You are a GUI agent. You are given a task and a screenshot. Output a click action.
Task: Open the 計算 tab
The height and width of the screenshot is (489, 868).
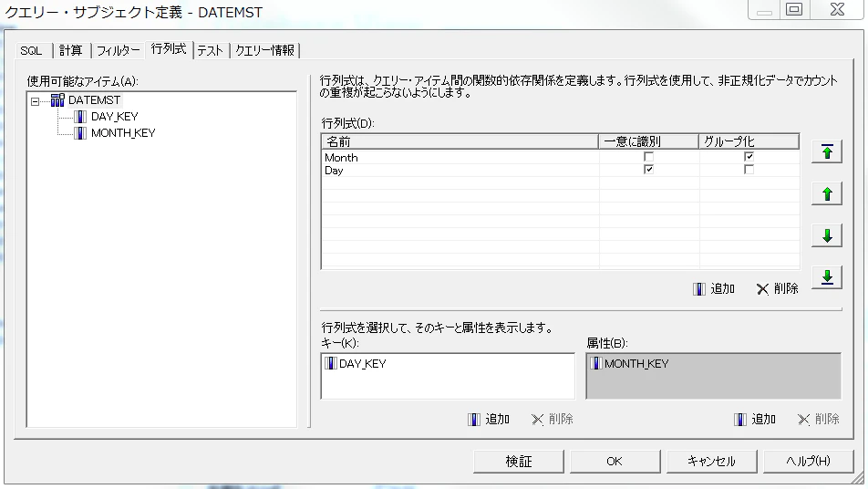pyautogui.click(x=71, y=50)
